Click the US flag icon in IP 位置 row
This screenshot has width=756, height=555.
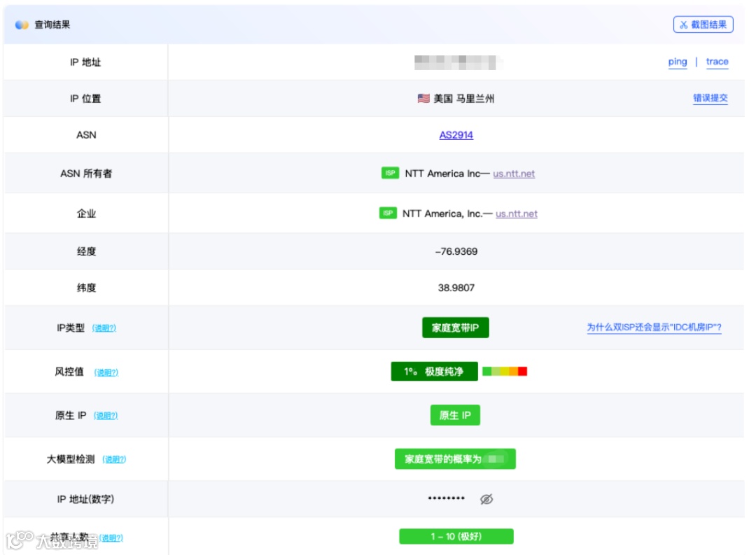[423, 99]
